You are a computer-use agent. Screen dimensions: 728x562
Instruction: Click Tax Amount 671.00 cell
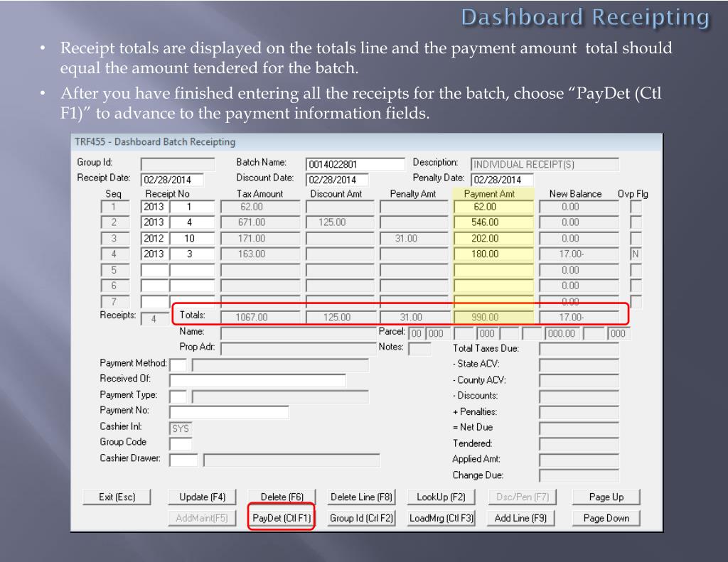(260, 223)
